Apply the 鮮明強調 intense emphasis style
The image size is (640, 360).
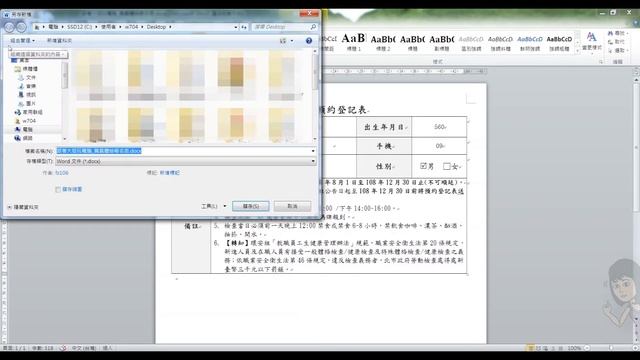tap(530, 42)
